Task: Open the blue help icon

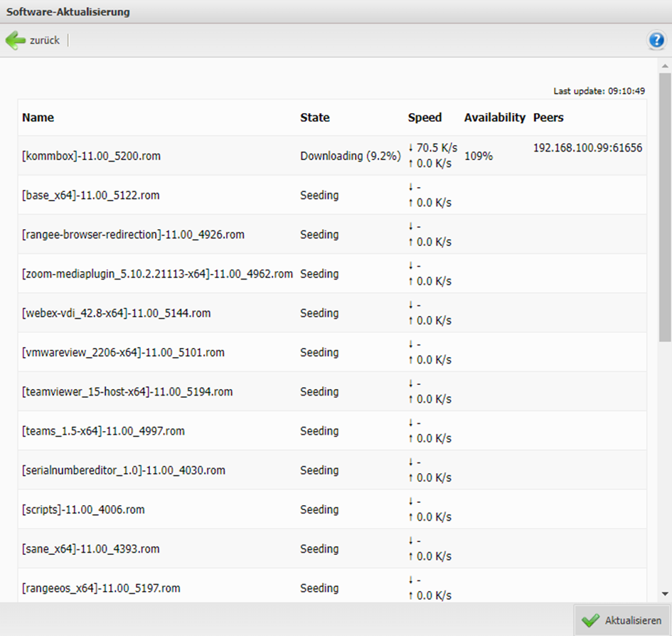Action: point(656,40)
